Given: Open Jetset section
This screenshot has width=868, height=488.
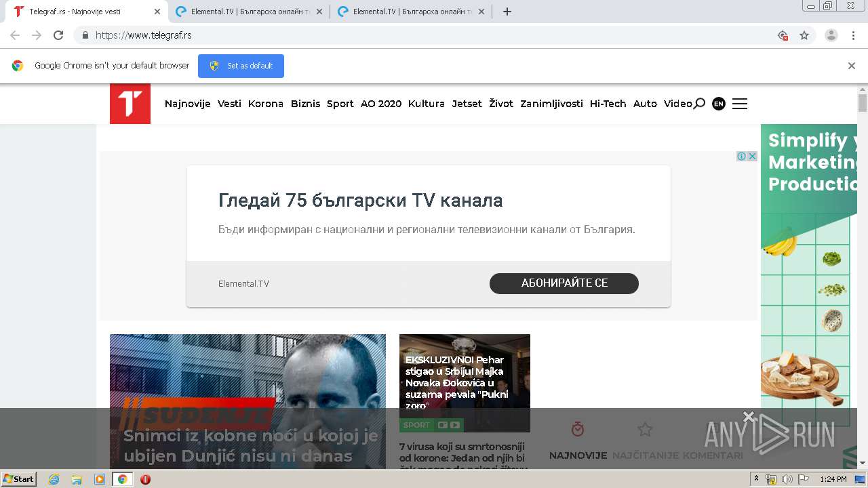Looking at the screenshot, I should (467, 104).
